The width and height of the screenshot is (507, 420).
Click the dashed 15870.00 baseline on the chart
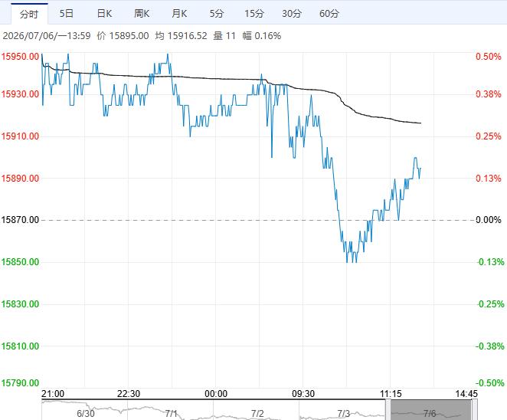tap(259, 221)
